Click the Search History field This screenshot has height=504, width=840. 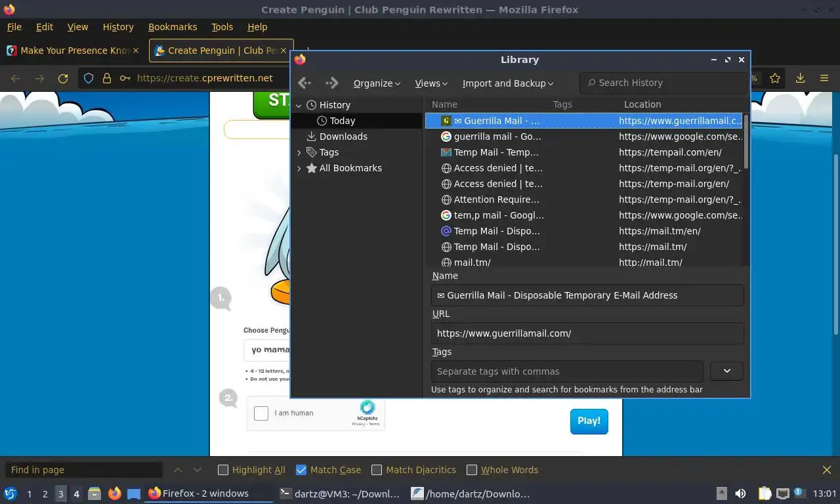coord(663,83)
